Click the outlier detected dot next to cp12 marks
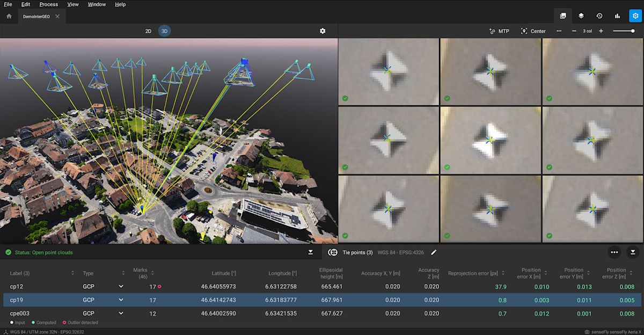This screenshot has height=335, width=644. (159, 287)
